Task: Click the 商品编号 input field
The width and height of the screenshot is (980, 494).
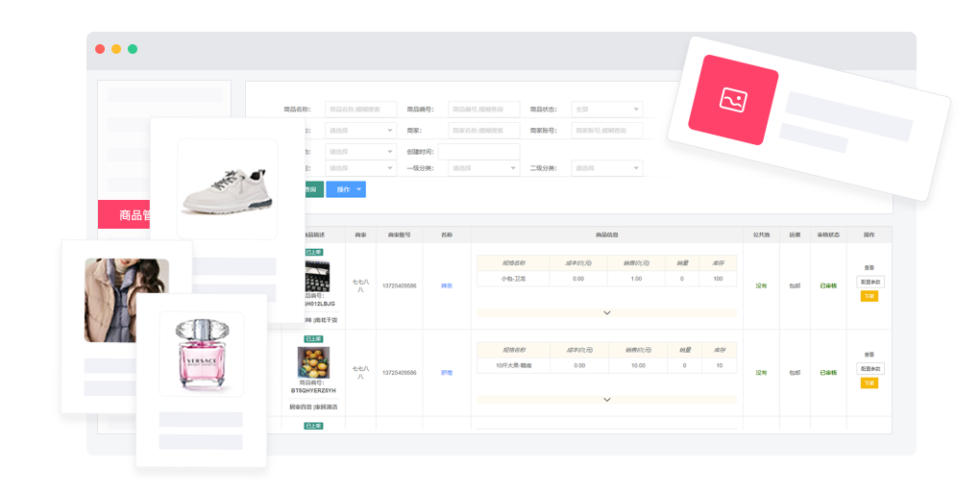Action: point(484,110)
